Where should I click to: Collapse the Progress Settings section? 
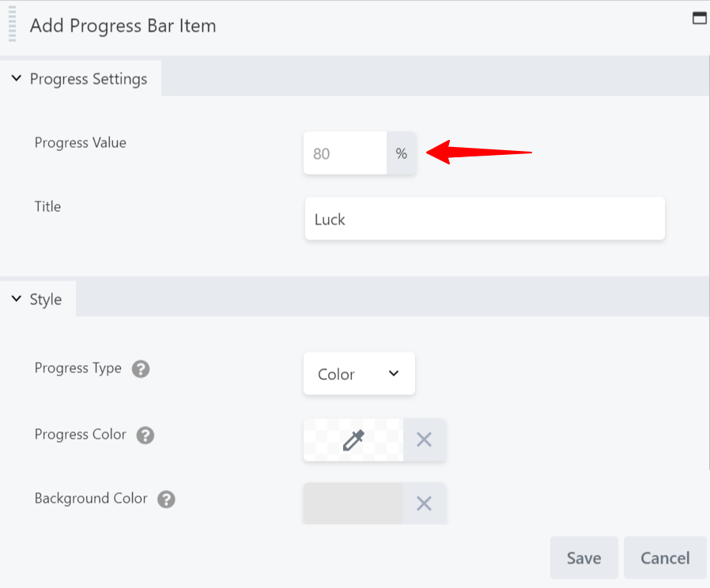pos(17,79)
